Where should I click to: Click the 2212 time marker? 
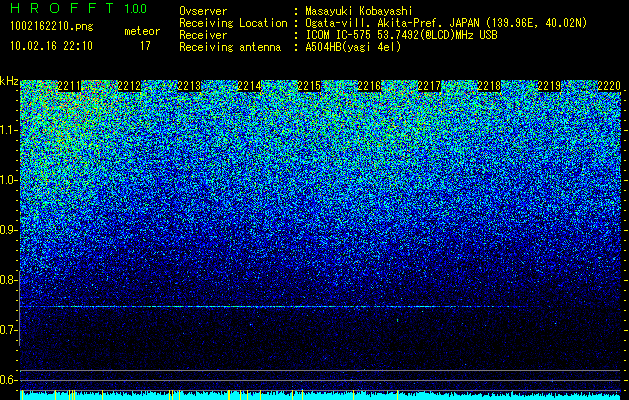(x=129, y=86)
